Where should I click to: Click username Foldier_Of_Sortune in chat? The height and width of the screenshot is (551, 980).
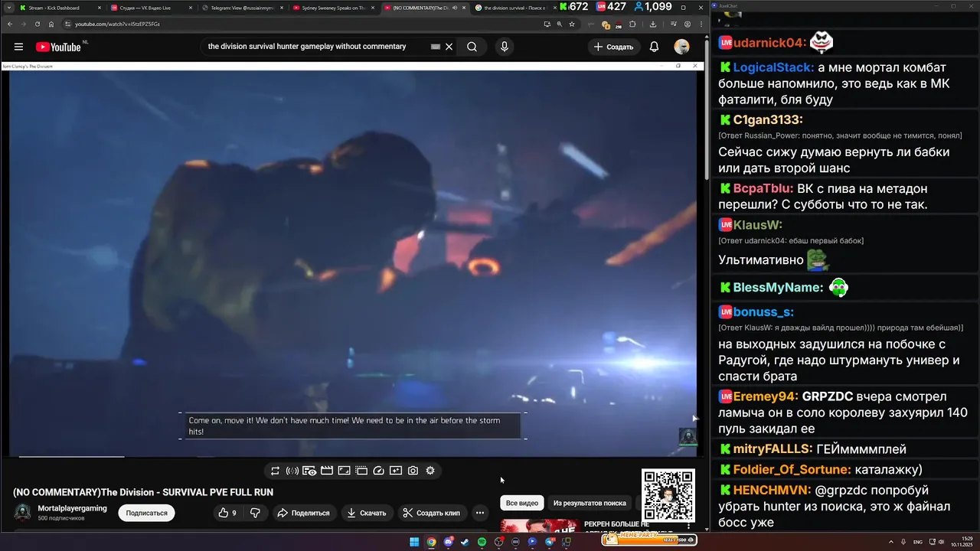click(x=792, y=469)
